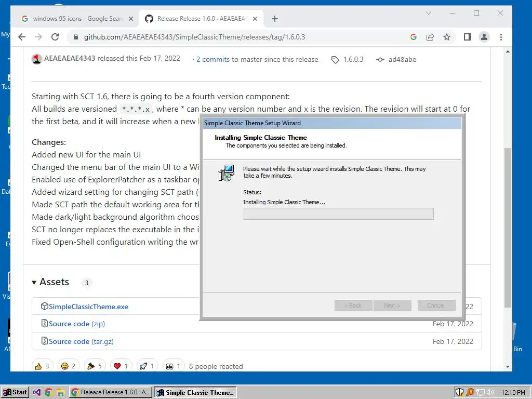Open the Chrome profile avatar
532x399 pixels.
(x=484, y=37)
